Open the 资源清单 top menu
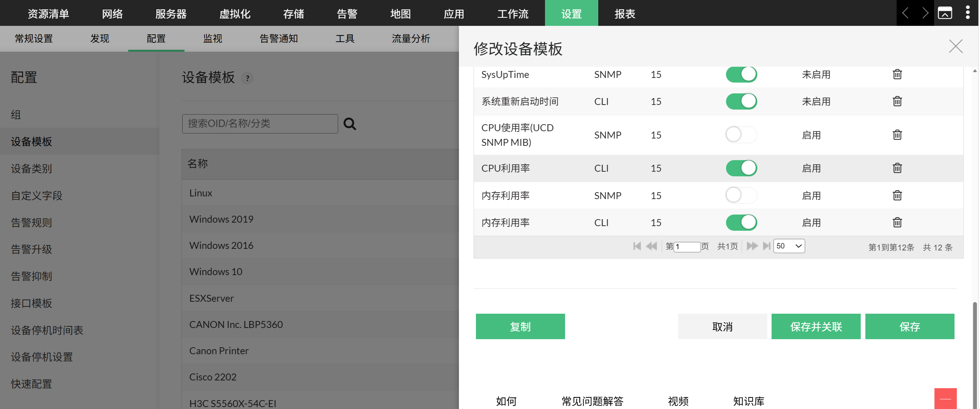The image size is (980, 409). click(48, 14)
